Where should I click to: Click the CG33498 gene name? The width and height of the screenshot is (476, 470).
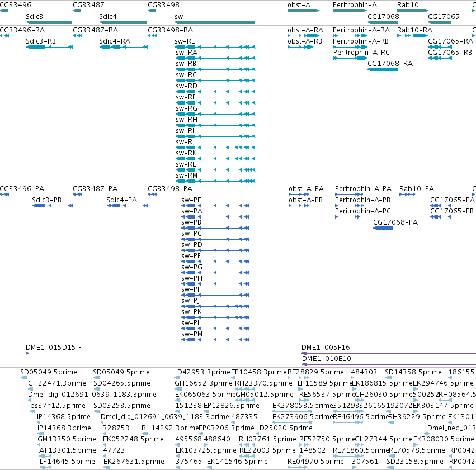point(163,5)
